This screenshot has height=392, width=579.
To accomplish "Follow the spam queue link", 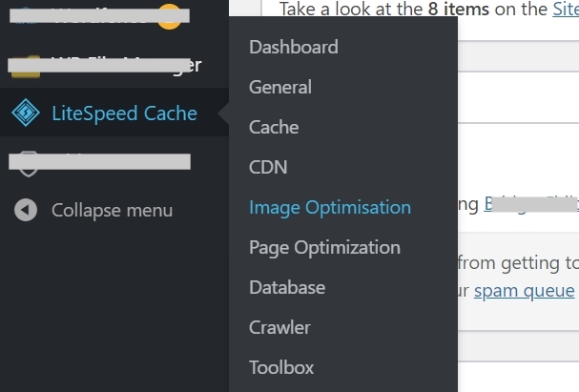I will pyautogui.click(x=524, y=291).
